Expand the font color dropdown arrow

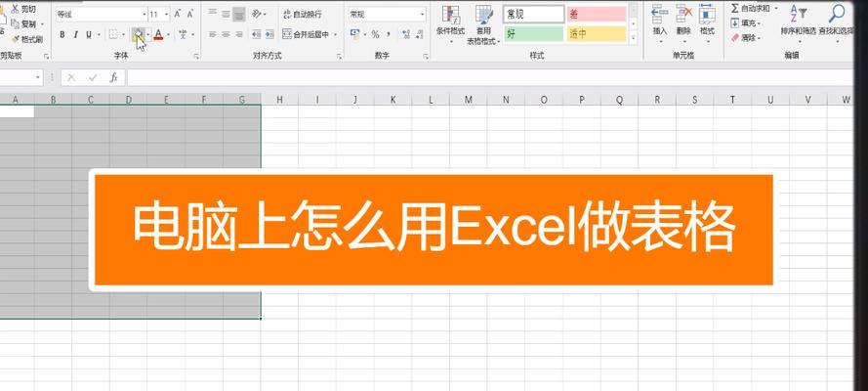pyautogui.click(x=167, y=35)
